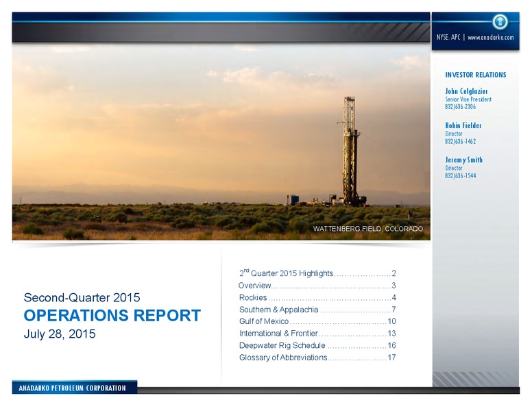Open the 'Rockies' contents entry

[x=317, y=297]
